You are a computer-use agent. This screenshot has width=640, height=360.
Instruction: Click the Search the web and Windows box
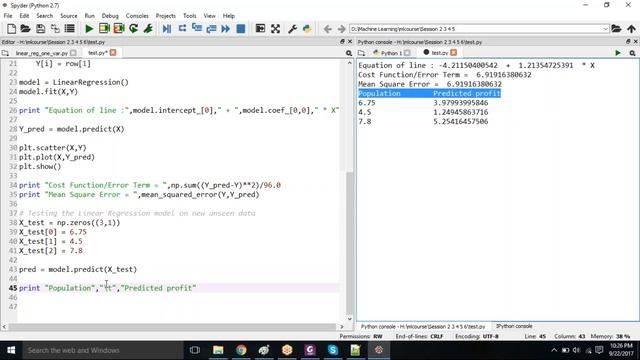click(x=103, y=350)
